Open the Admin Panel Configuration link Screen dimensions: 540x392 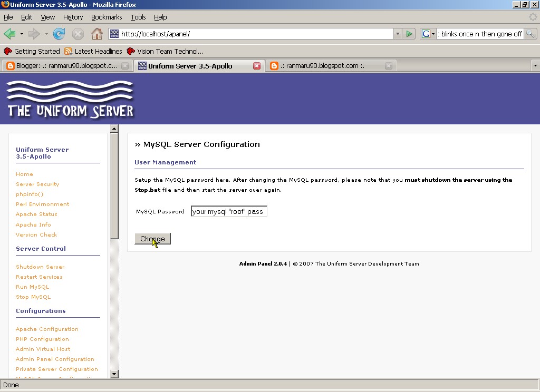(55, 359)
